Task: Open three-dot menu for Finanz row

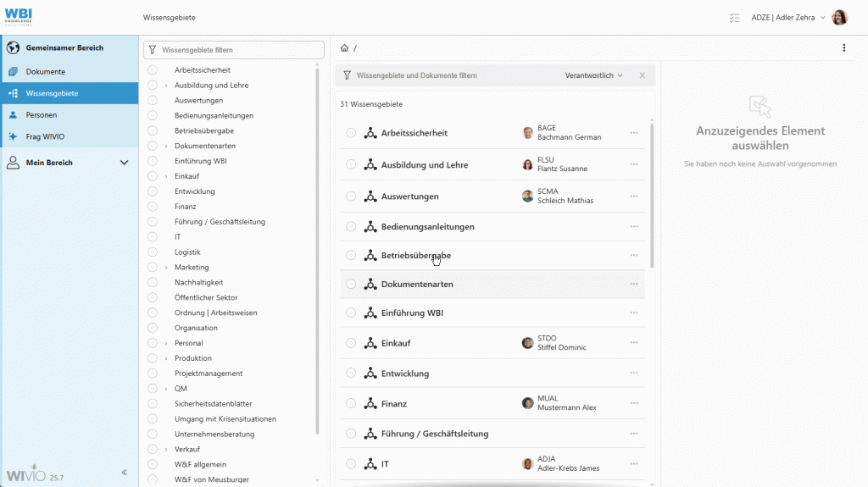Action: (633, 403)
